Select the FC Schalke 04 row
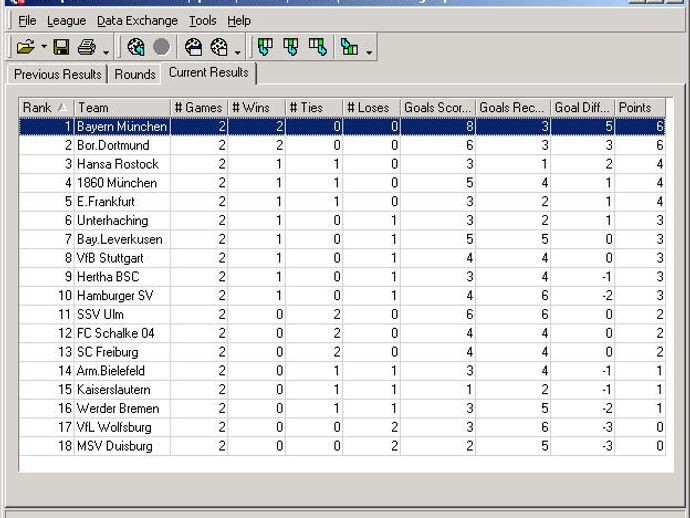690x518 pixels. (342, 333)
